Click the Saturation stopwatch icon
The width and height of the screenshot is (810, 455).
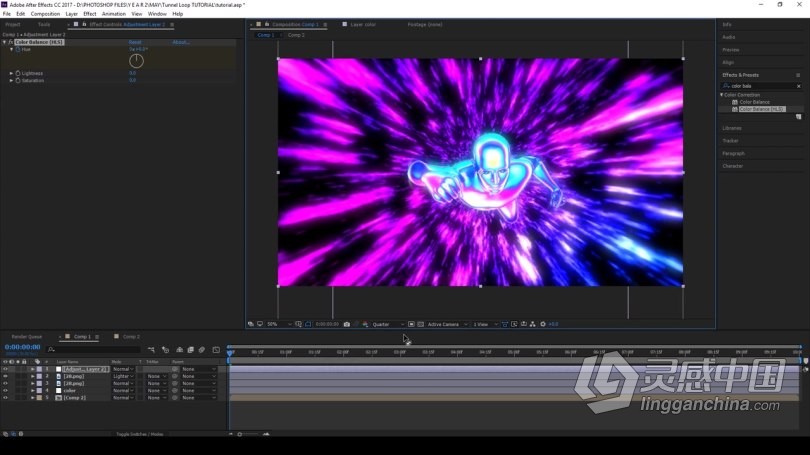coord(18,81)
